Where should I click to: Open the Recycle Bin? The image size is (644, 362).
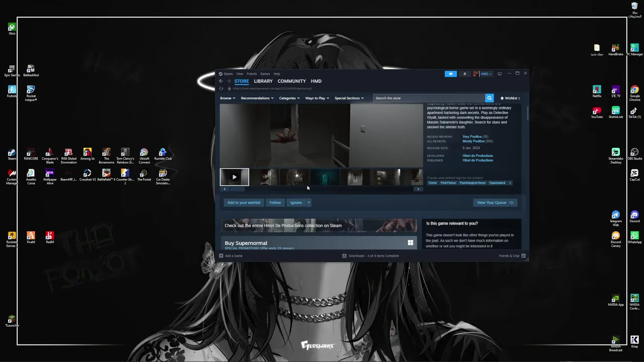(634, 9)
